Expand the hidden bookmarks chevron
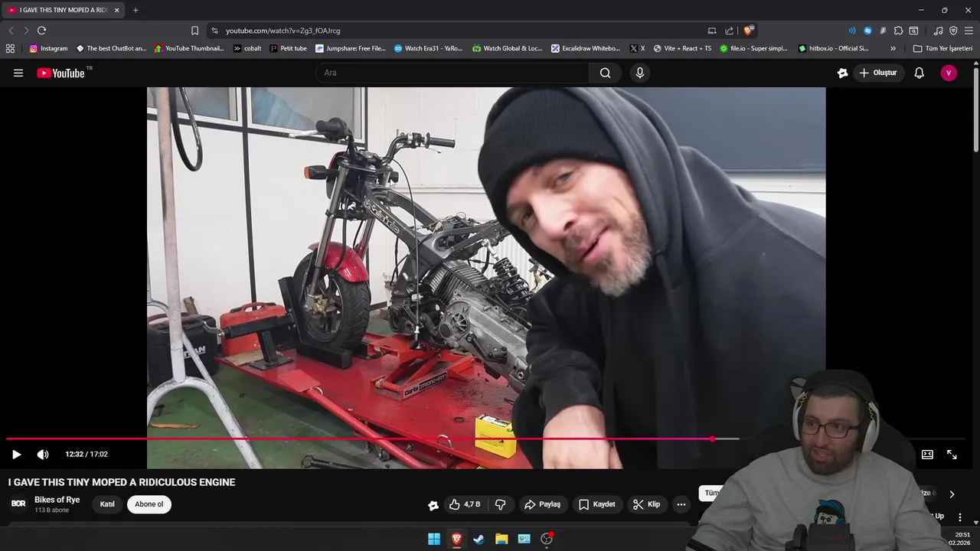 click(893, 48)
